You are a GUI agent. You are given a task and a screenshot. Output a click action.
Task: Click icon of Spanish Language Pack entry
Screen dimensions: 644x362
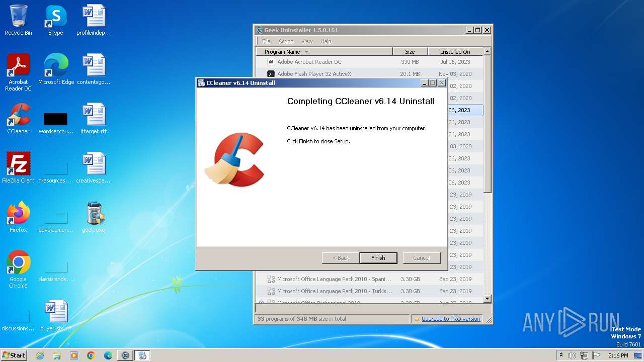[271, 279]
